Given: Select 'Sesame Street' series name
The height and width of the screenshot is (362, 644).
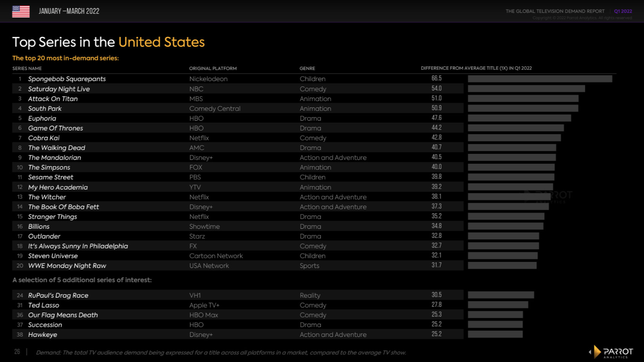Looking at the screenshot, I should [x=51, y=177].
